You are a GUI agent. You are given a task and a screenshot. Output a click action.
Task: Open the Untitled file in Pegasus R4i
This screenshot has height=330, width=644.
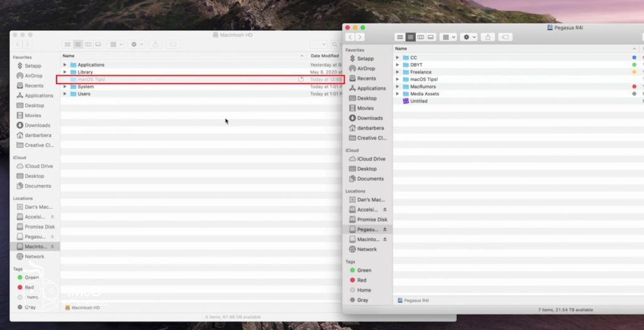click(418, 101)
